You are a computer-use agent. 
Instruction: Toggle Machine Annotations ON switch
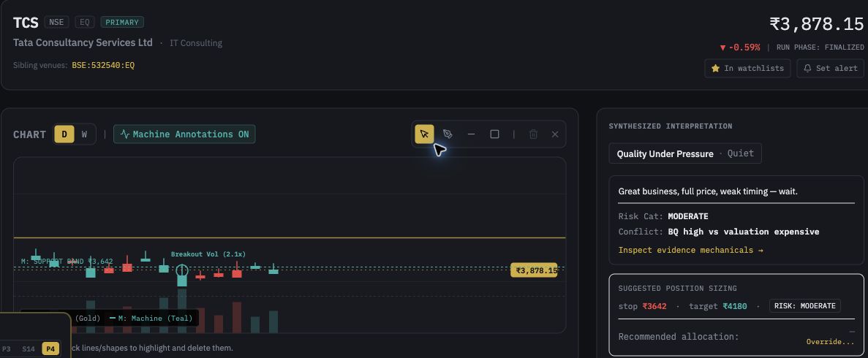184,134
